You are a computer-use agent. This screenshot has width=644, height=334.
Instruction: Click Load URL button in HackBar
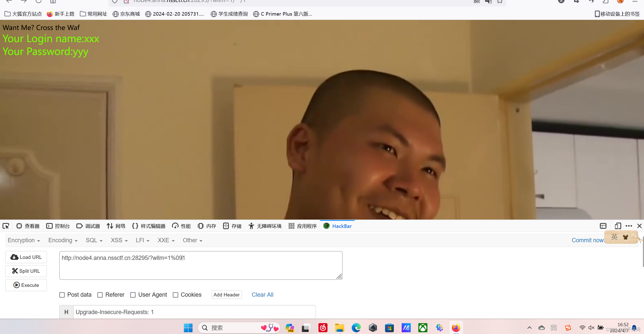pos(26,257)
